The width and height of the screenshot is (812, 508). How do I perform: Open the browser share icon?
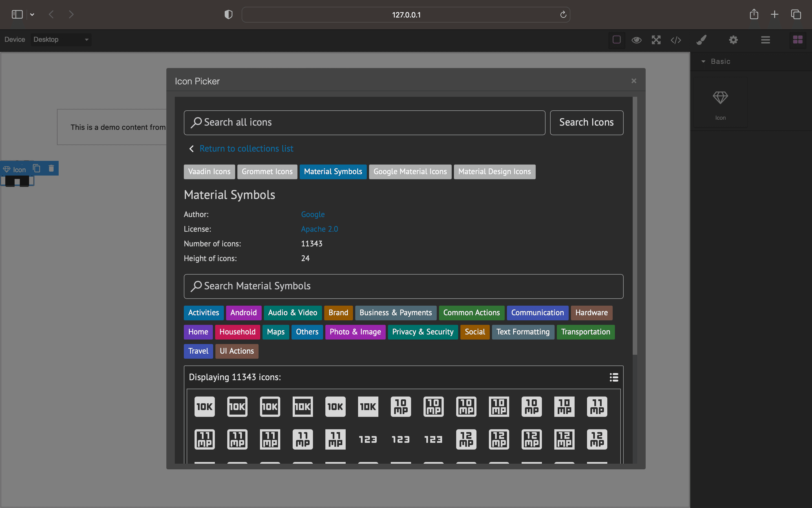click(754, 14)
